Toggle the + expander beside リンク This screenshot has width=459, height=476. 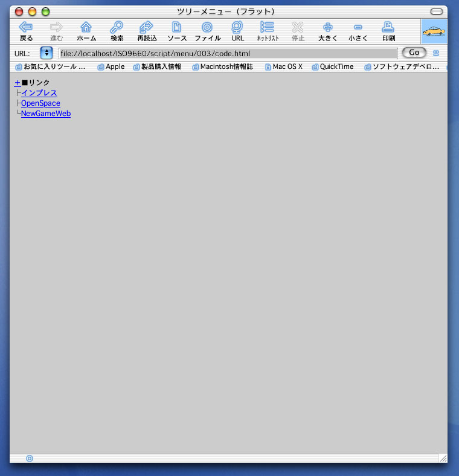point(18,83)
